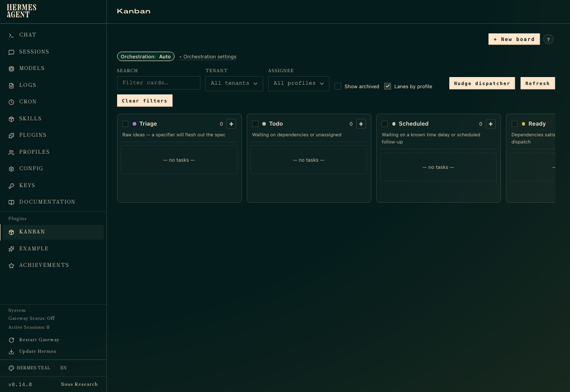Toggle the Orchestration: Auto pill

pos(146,57)
